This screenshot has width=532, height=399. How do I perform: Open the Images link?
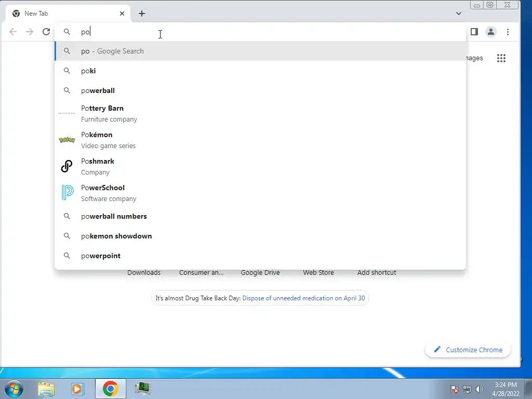coord(475,58)
